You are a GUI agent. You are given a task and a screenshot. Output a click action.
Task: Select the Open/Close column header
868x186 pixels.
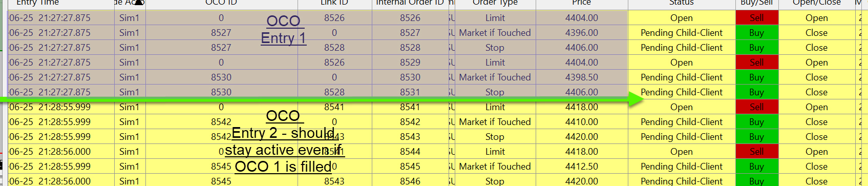point(816,3)
